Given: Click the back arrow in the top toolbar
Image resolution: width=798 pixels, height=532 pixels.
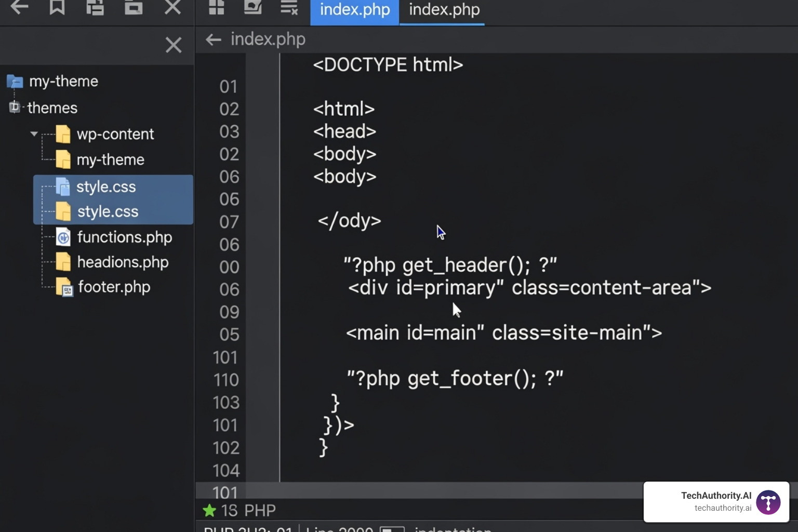Looking at the screenshot, I should click(x=19, y=7).
